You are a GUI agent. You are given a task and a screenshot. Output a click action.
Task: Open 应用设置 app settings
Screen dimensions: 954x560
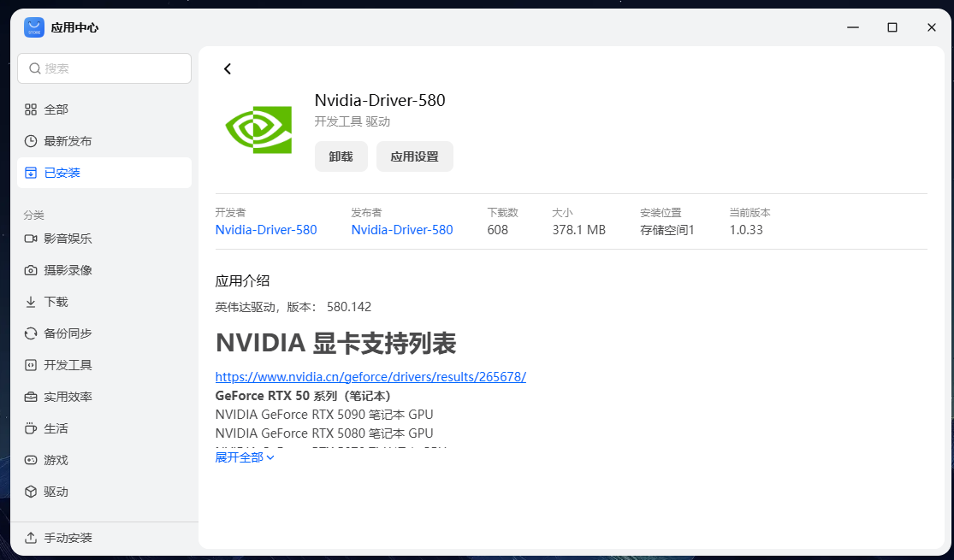tap(414, 156)
